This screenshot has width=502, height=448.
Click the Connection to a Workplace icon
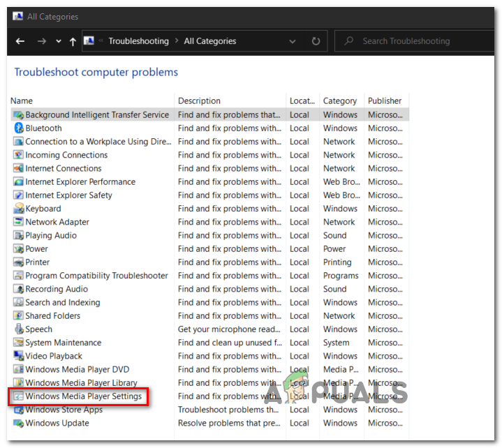(19, 142)
